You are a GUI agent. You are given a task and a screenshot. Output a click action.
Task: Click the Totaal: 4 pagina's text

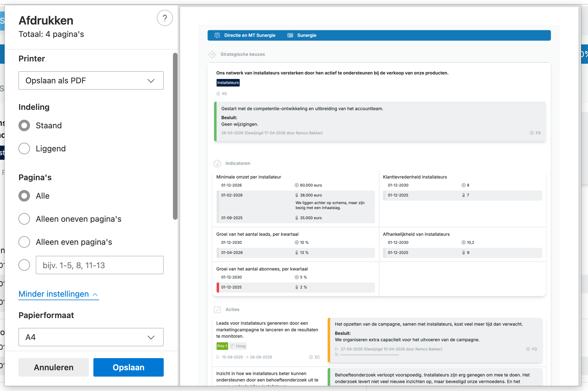pos(51,34)
